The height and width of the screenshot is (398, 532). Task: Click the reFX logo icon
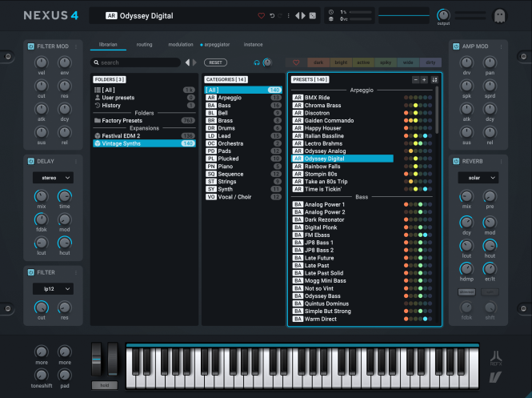coord(496,358)
